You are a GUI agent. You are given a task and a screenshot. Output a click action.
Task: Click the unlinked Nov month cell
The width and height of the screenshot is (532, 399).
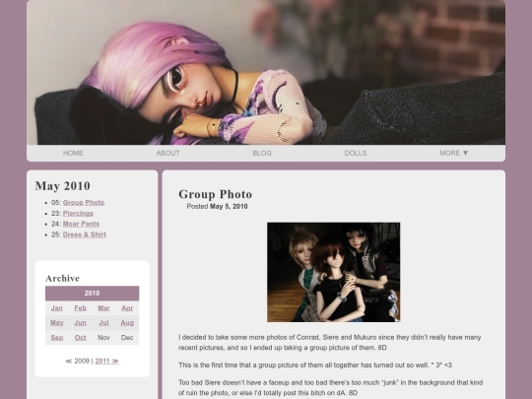coord(103,338)
